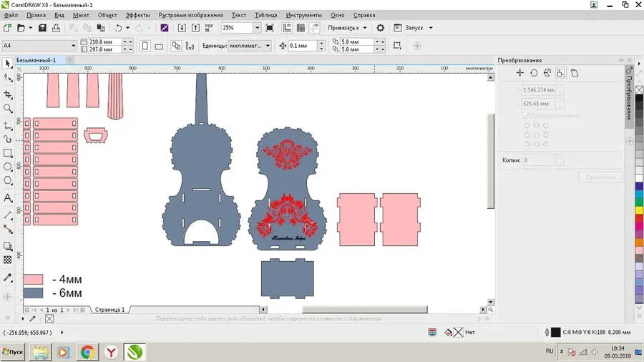Toggle show grid button
Viewport: 644px width, 362px height.
pos(301,28)
